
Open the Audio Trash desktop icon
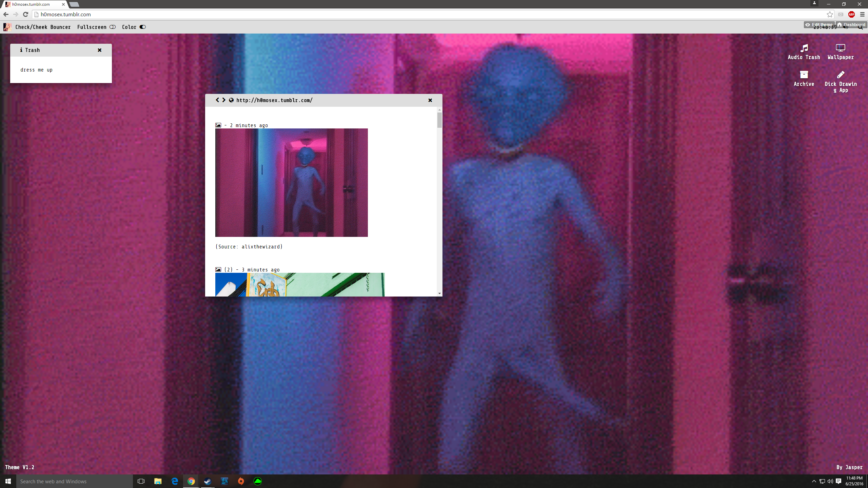[x=804, y=52]
